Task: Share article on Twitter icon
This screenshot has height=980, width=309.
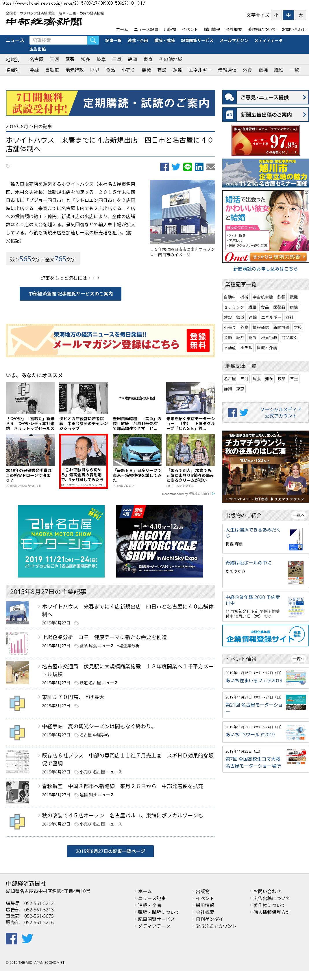Action: pos(176,167)
